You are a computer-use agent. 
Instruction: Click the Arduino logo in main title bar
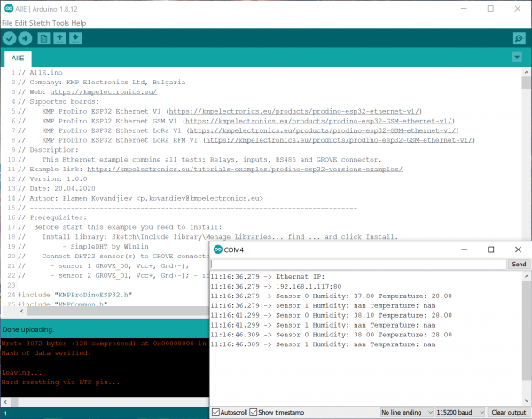click(6, 6)
